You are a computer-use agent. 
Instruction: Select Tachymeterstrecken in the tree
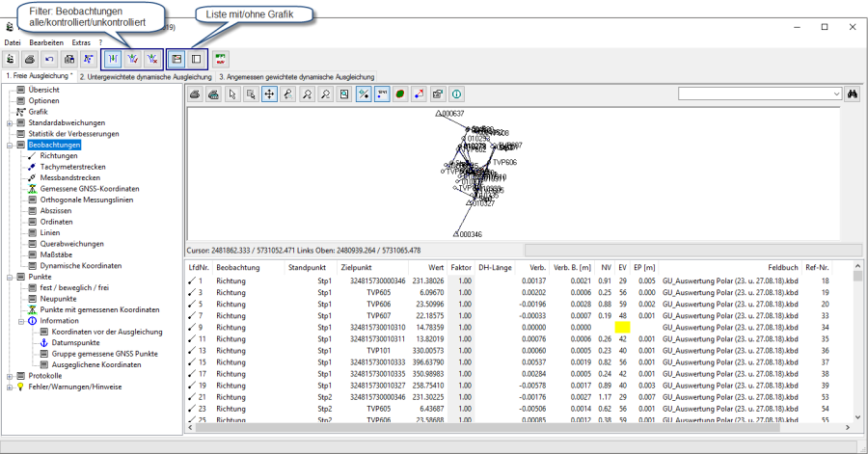point(72,166)
